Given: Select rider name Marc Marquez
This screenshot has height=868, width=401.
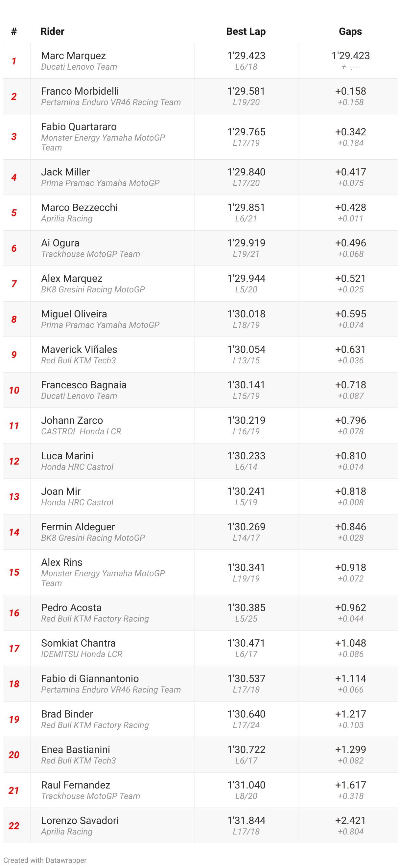Looking at the screenshot, I should click(x=73, y=56).
